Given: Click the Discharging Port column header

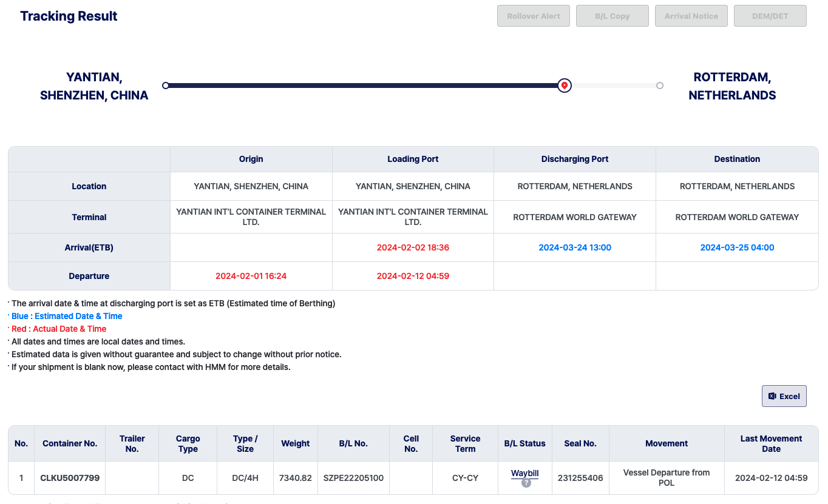Looking at the screenshot, I should 574,159.
